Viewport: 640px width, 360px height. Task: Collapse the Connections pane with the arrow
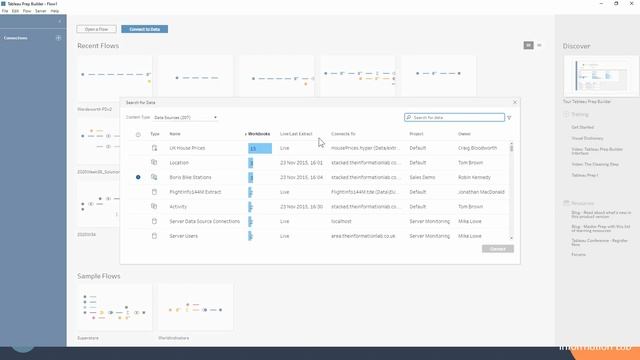(x=60, y=21)
